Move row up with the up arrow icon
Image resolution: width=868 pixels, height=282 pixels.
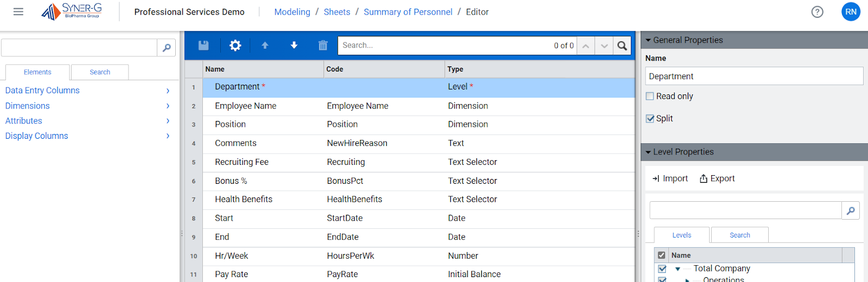tap(265, 46)
